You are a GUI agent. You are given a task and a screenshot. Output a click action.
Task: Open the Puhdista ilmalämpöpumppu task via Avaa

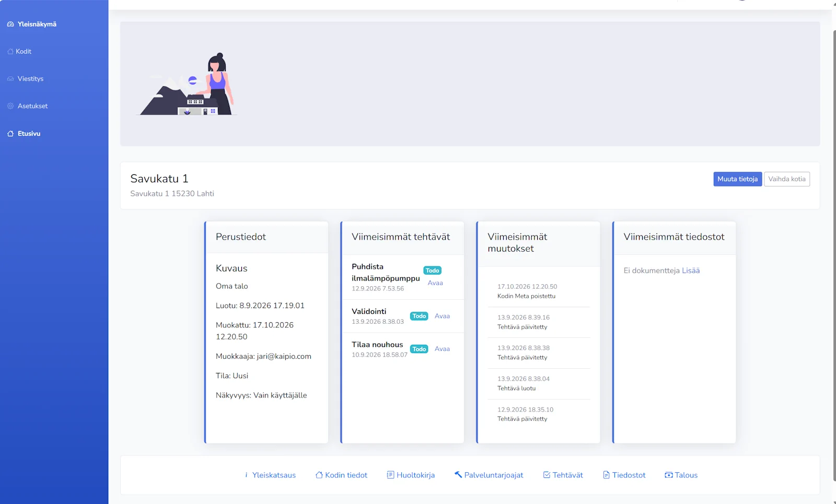pyautogui.click(x=435, y=283)
